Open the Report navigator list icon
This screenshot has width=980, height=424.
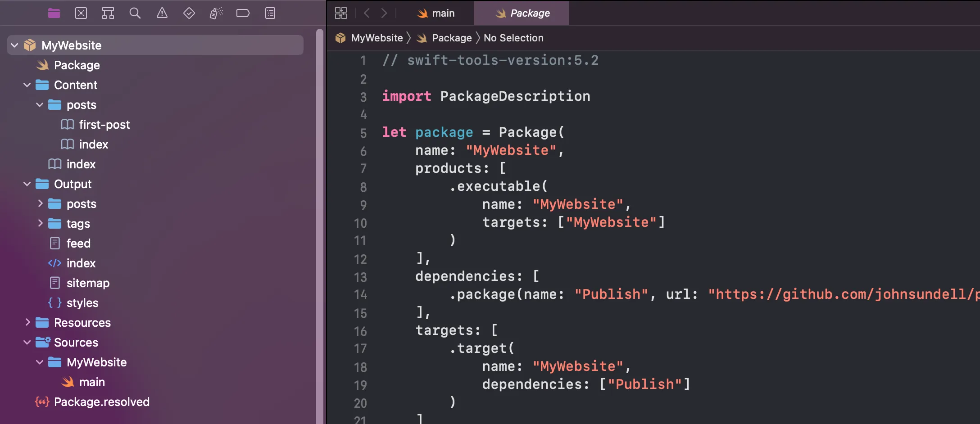270,13
